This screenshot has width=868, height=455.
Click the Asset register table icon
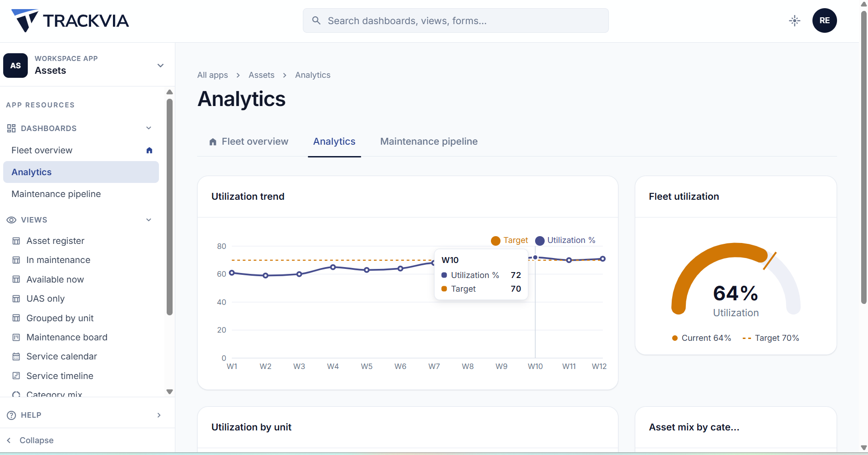(16, 241)
